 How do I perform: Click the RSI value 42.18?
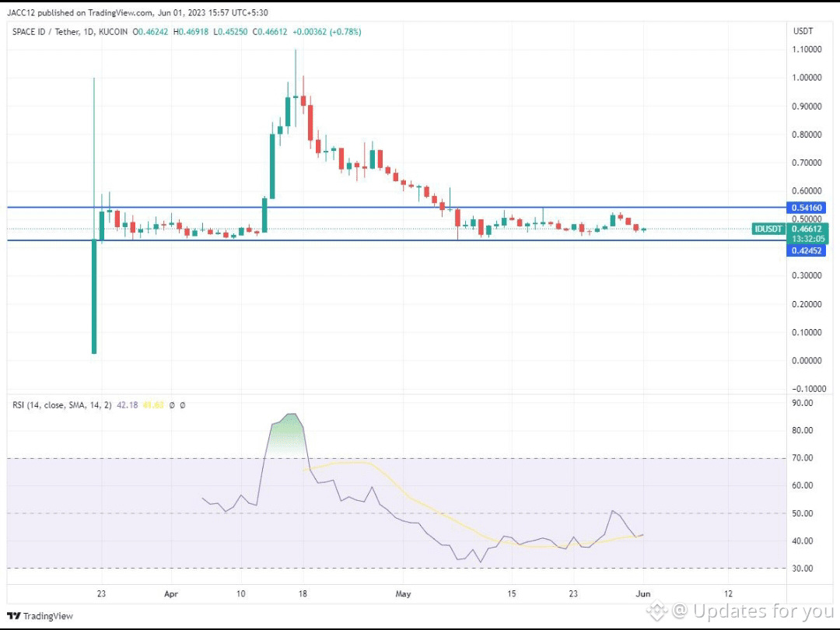(127, 405)
